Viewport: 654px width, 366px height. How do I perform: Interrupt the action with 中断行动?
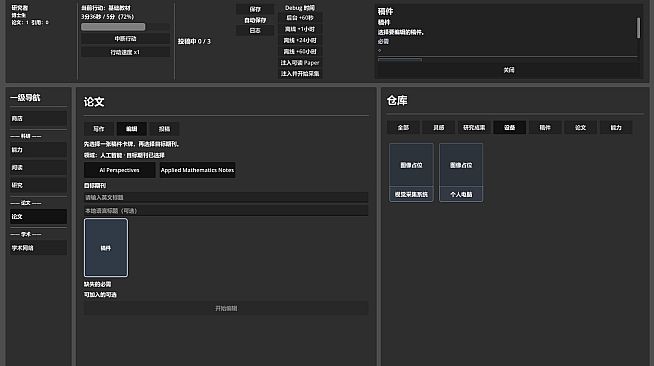(125, 39)
